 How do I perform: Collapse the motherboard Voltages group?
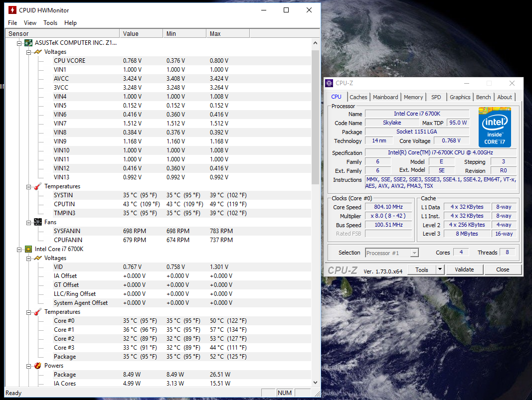29,52
